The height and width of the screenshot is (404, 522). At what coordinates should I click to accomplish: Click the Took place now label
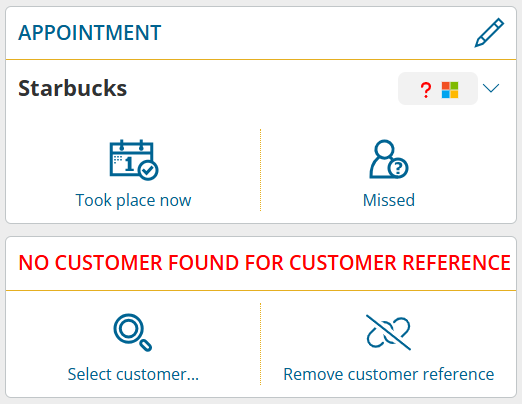pos(133,200)
